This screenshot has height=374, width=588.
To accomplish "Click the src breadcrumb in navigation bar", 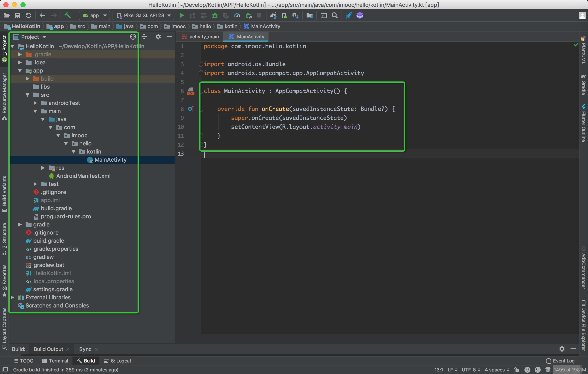I will (78, 26).
